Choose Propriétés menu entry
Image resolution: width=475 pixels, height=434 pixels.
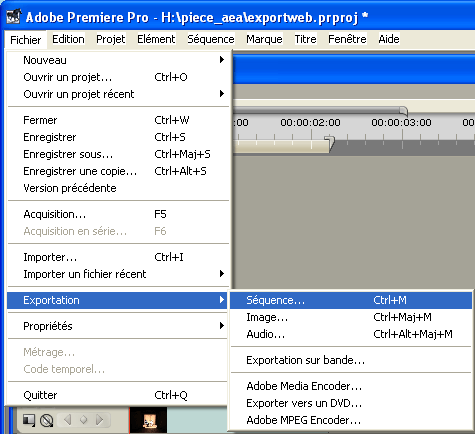118,326
